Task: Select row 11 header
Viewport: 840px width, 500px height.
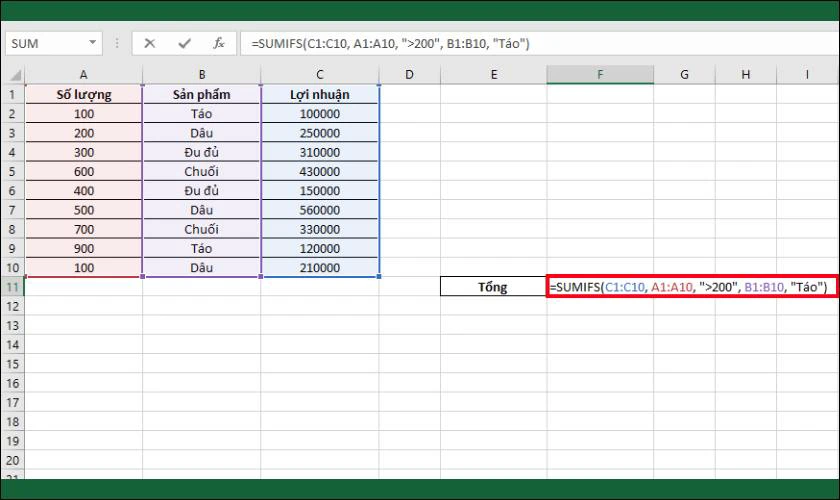Action: click(x=12, y=287)
